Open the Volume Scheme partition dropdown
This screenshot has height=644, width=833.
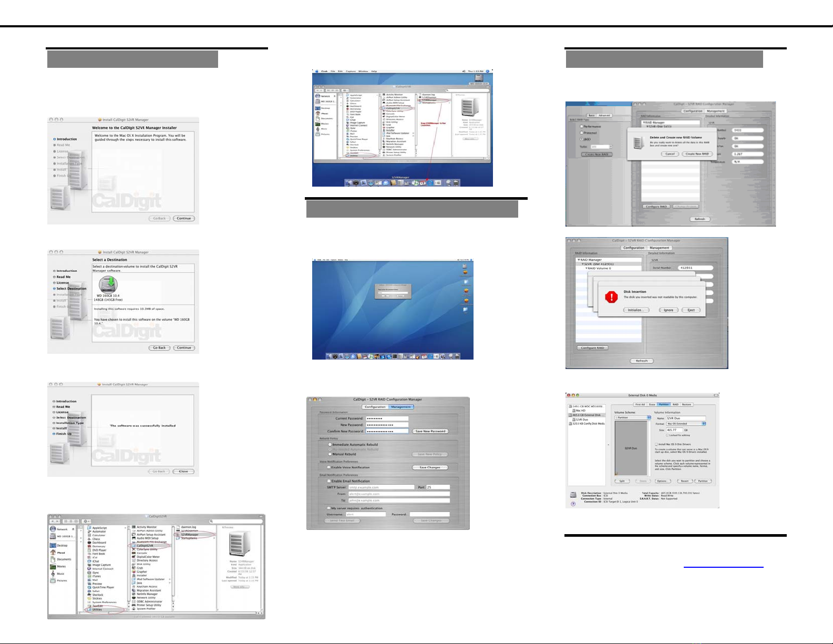pyautogui.click(x=633, y=417)
